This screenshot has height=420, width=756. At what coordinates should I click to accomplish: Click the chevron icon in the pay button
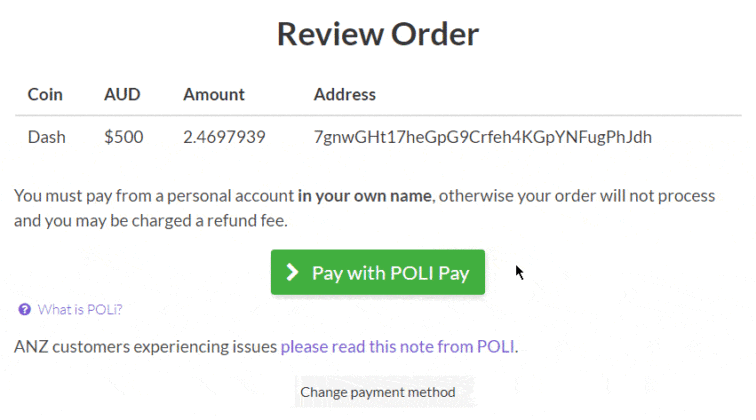[292, 272]
